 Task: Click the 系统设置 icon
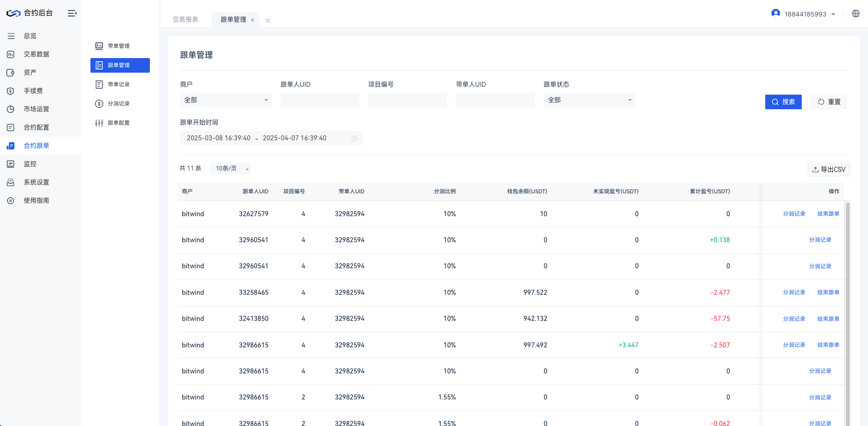tap(11, 182)
